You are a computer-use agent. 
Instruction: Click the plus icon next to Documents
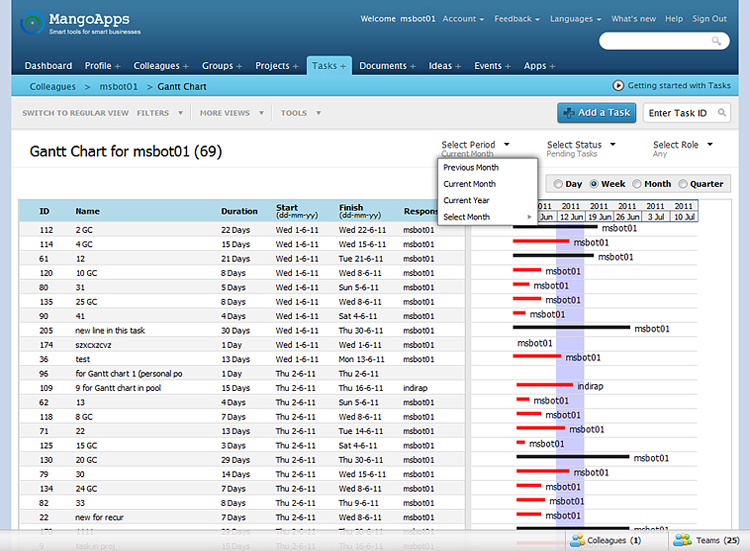[x=412, y=66]
